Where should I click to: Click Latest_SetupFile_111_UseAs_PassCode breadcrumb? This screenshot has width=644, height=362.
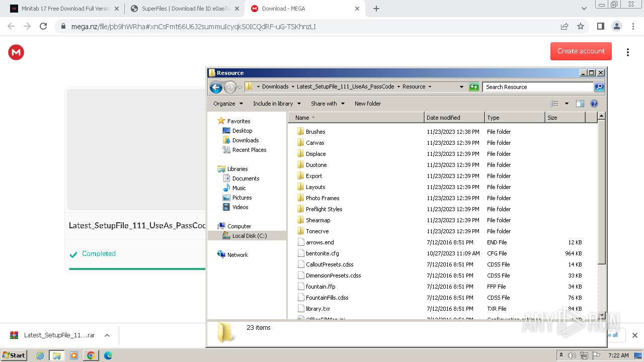(345, 86)
